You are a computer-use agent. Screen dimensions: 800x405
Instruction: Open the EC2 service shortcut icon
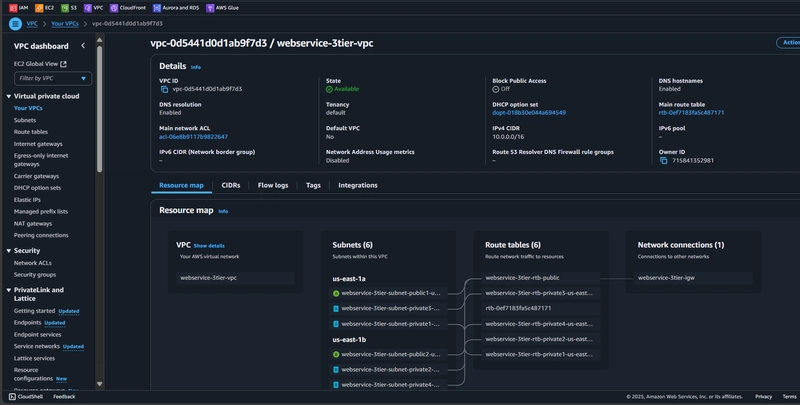click(x=39, y=8)
